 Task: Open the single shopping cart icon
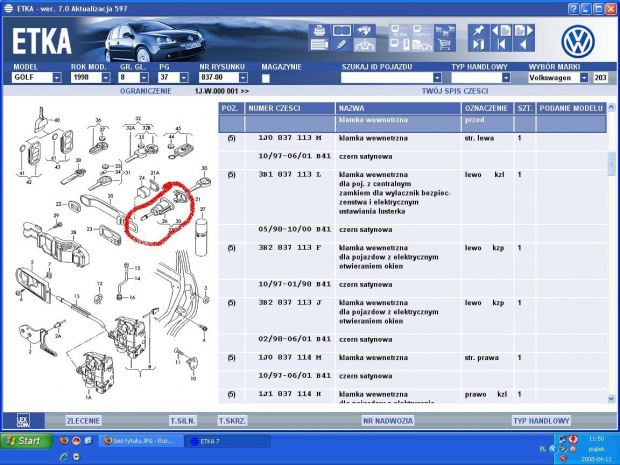point(444,45)
